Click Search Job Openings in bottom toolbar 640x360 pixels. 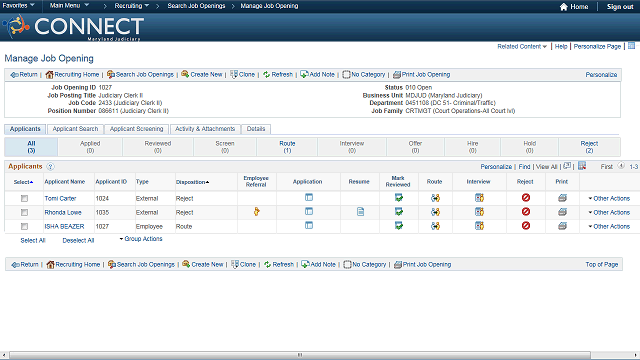pyautogui.click(x=141, y=264)
